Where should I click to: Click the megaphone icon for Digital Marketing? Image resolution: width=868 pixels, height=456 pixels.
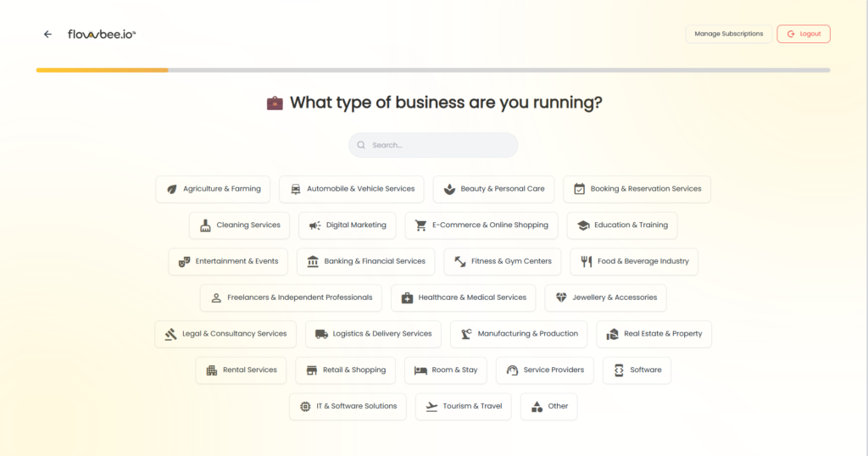pyautogui.click(x=315, y=225)
